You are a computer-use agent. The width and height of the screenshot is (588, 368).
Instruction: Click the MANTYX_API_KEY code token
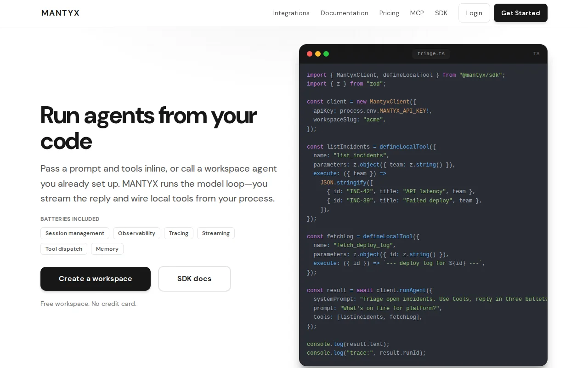[403, 111]
